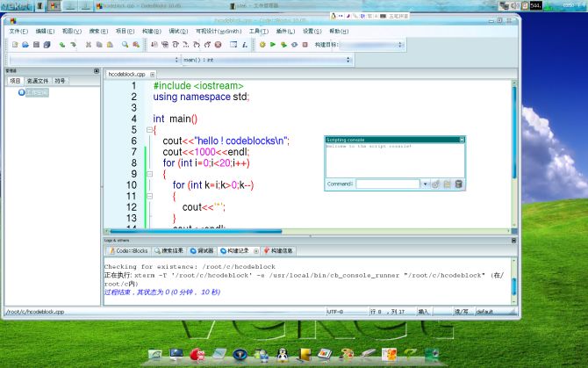The width and height of the screenshot is (588, 368).
Task: Click the Rebuild toolbar icon
Action: click(x=294, y=45)
